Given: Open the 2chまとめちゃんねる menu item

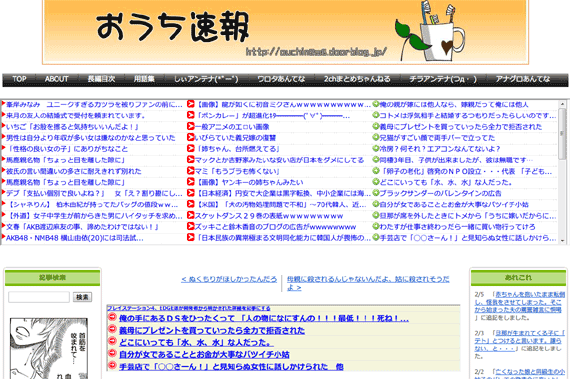Looking at the screenshot, I should tap(357, 79).
